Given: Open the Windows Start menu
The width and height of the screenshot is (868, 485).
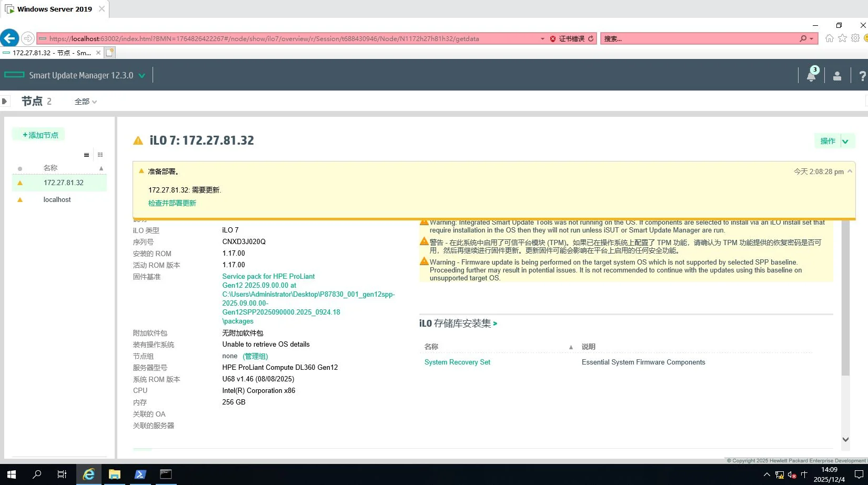Looking at the screenshot, I should [12, 474].
